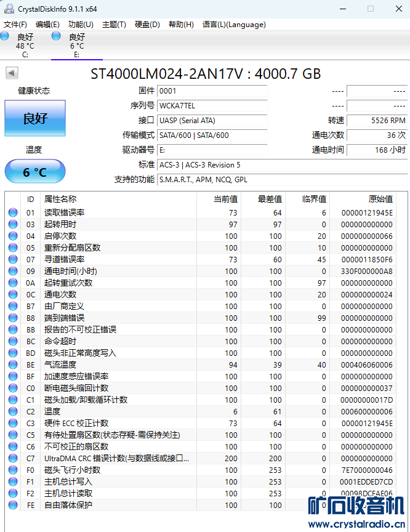Image resolution: width=410 pixels, height=532 pixels.
Task: Click status icon for 03 起转用时
Action: pos(13,224)
